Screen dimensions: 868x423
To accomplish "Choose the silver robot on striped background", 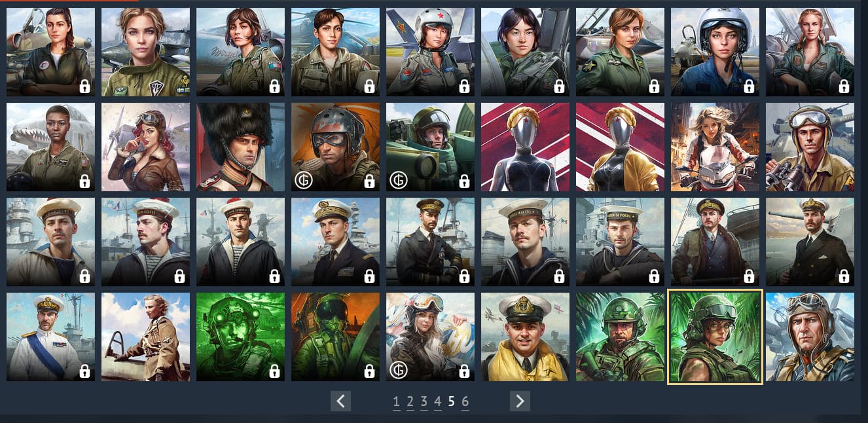I will [x=525, y=147].
